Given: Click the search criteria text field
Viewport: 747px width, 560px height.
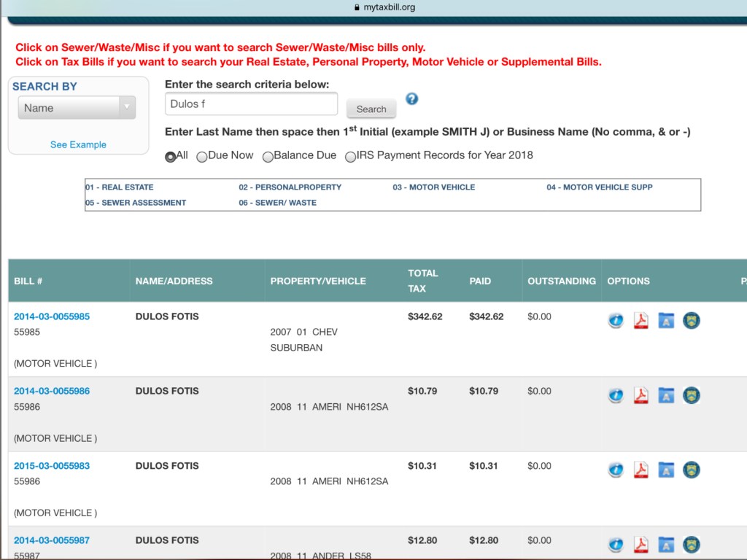Looking at the screenshot, I should 251,104.
